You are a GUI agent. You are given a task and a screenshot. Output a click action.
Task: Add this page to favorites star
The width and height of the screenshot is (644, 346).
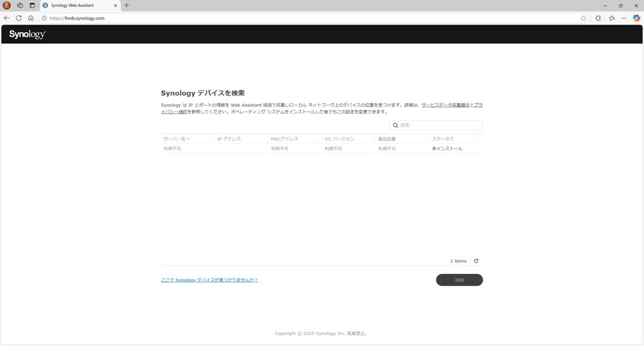tap(583, 18)
